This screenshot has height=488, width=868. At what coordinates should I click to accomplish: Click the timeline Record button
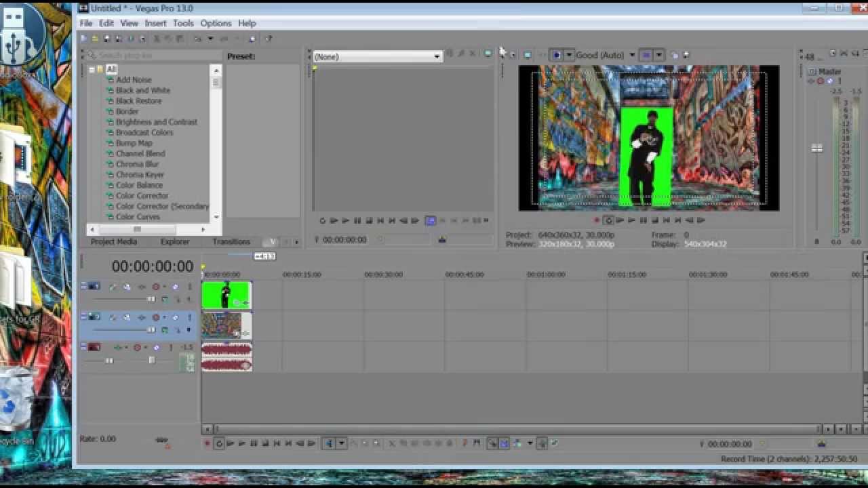pos(207,443)
